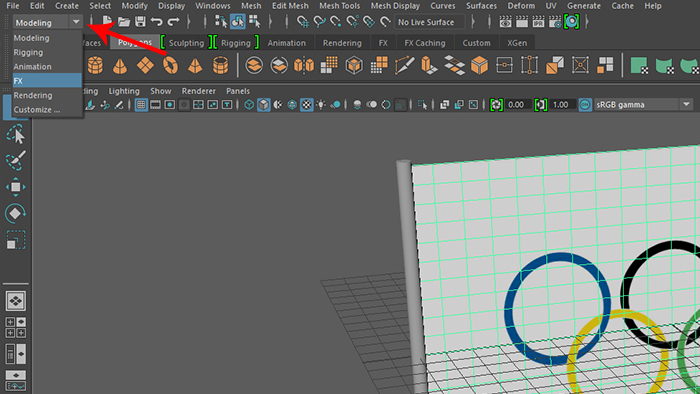Edit the gamma value field 1.00
The image size is (700, 394).
560,105
